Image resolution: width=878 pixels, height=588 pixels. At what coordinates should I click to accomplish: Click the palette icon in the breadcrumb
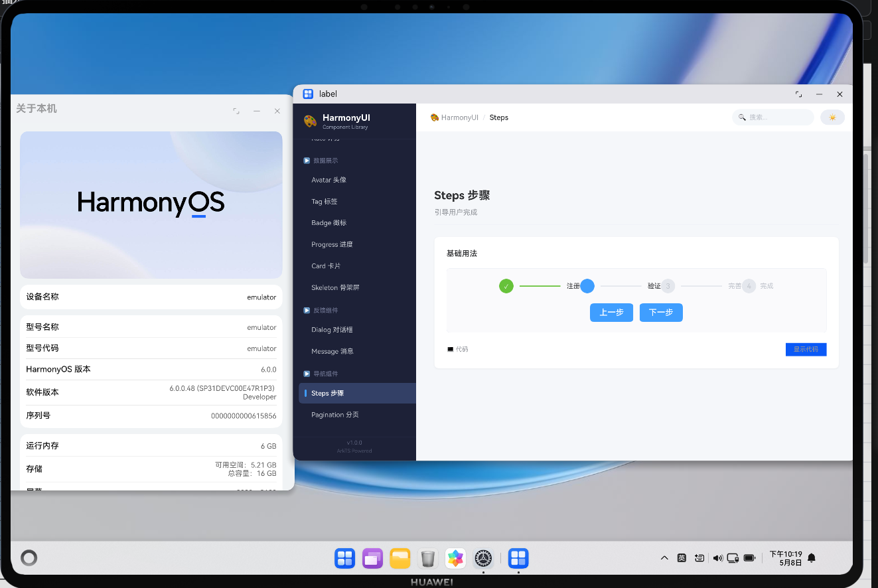pyautogui.click(x=435, y=117)
